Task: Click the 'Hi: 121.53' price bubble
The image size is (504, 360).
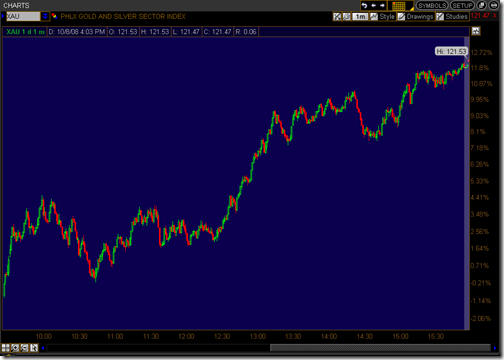Action: [x=451, y=51]
